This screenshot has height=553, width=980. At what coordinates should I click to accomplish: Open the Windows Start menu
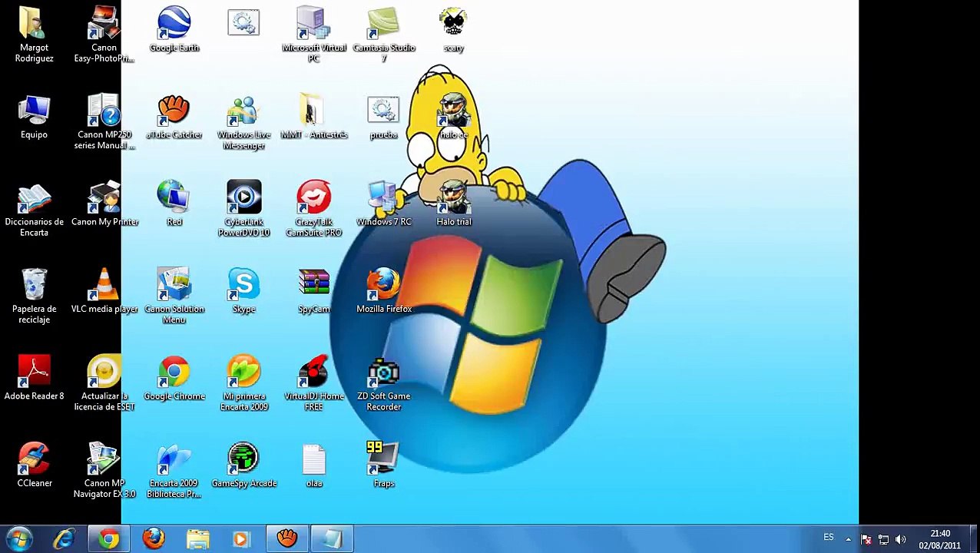[19, 539]
